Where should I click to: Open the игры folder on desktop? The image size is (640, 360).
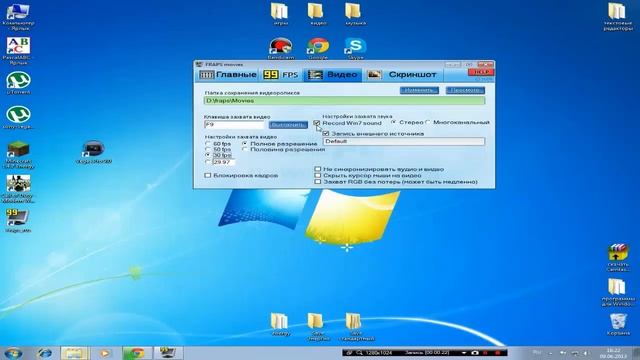[280, 13]
